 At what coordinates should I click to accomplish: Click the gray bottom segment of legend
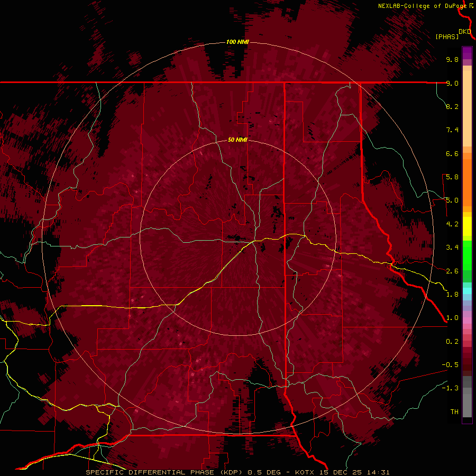467,405
